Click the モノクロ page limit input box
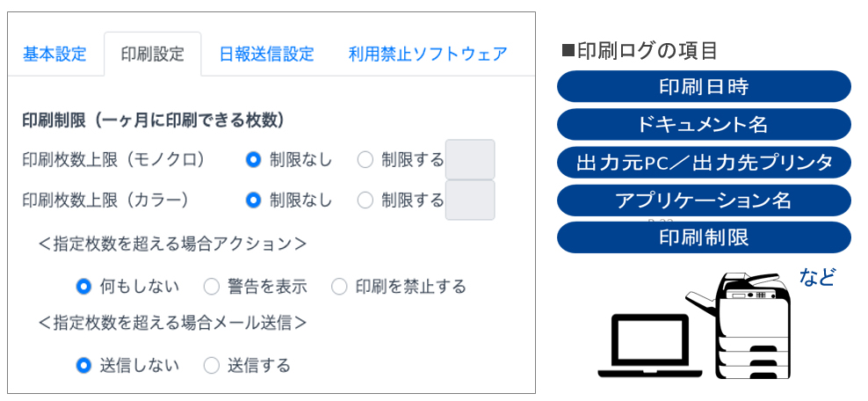868x401 pixels. click(x=470, y=159)
